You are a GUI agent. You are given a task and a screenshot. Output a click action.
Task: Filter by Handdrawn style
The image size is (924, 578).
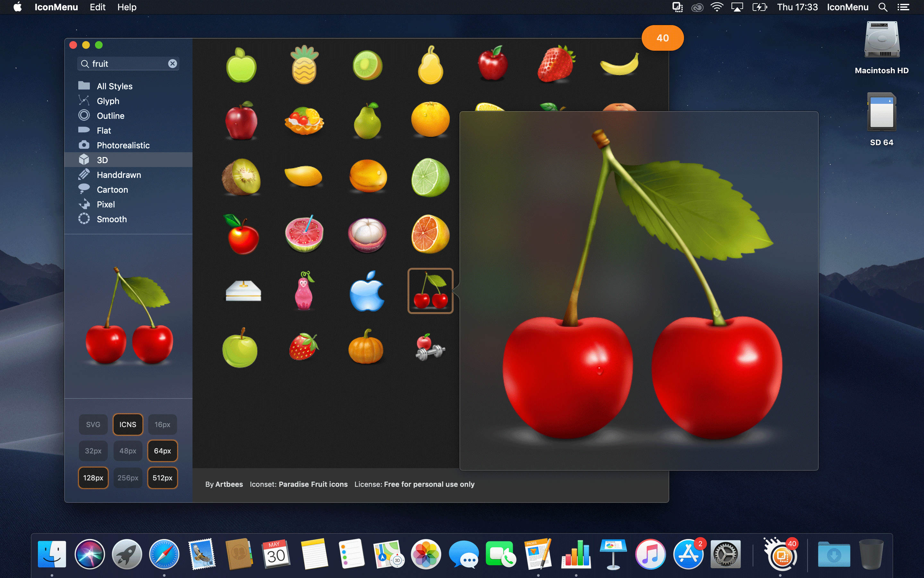pos(128,175)
